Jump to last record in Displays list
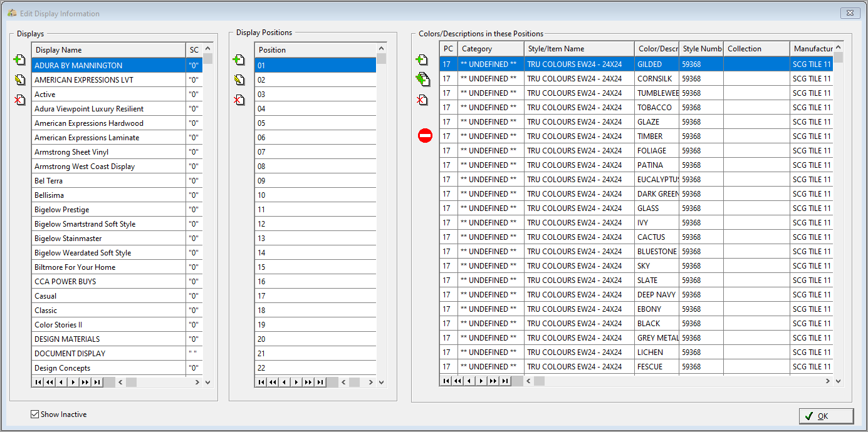The image size is (868, 432). coord(97,382)
